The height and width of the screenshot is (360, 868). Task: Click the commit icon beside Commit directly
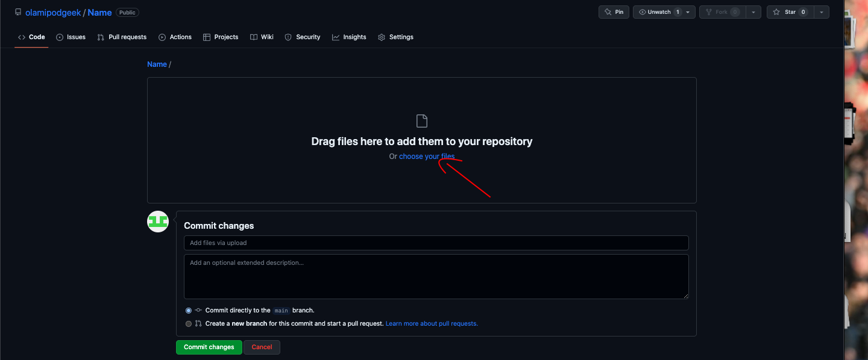pos(198,310)
